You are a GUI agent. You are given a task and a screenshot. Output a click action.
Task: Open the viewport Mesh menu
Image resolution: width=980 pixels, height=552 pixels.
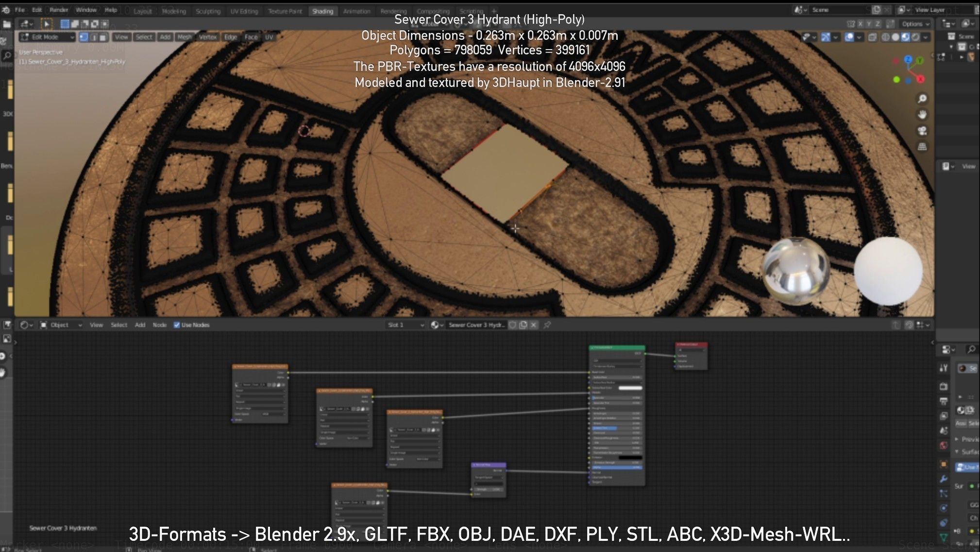pyautogui.click(x=185, y=37)
